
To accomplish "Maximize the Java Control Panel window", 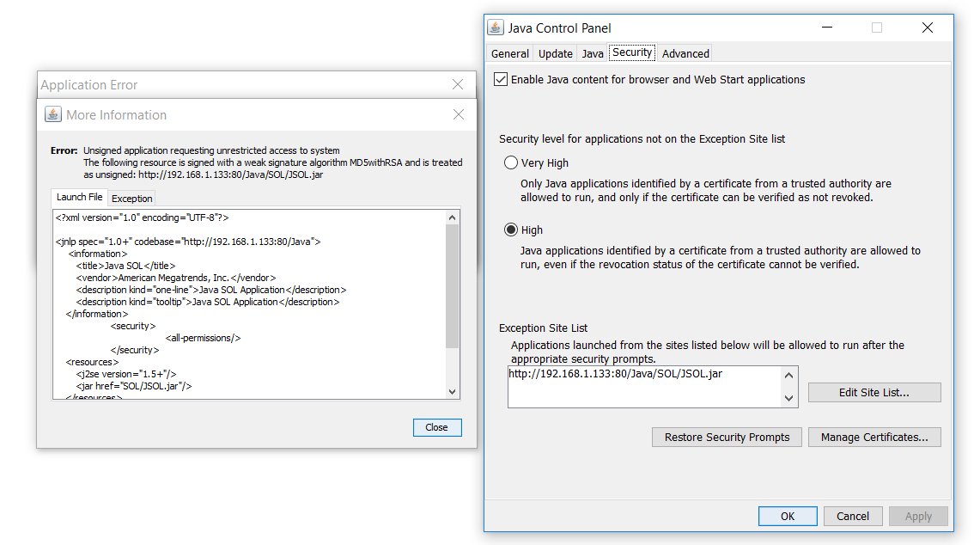I will point(877,28).
